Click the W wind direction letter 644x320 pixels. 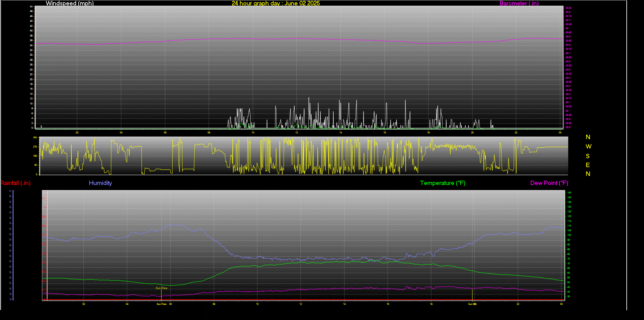point(588,146)
